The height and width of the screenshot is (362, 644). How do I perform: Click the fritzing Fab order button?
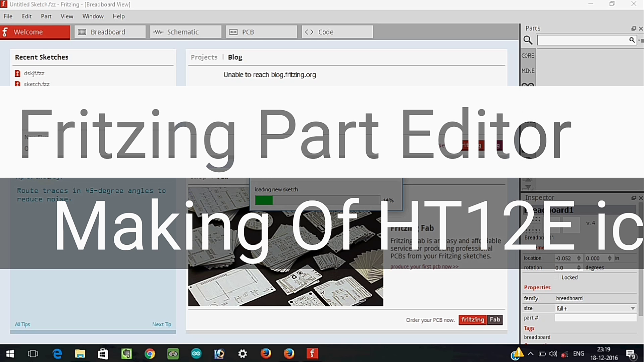click(480, 320)
